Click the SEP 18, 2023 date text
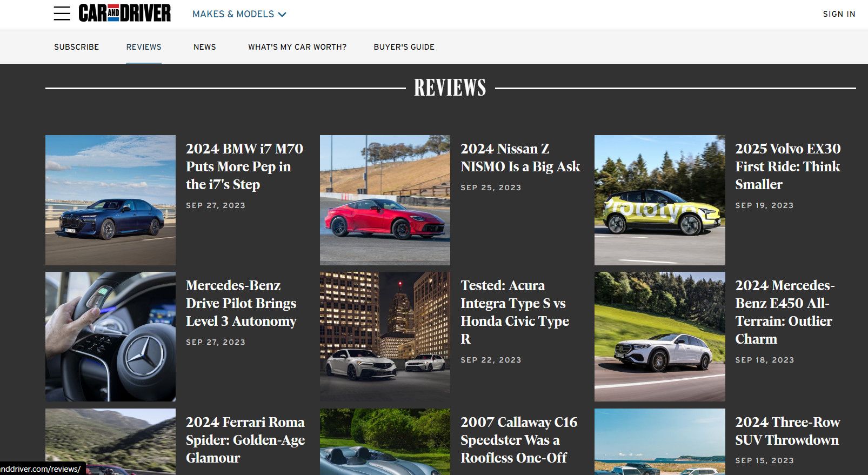The image size is (868, 475). coord(765,360)
